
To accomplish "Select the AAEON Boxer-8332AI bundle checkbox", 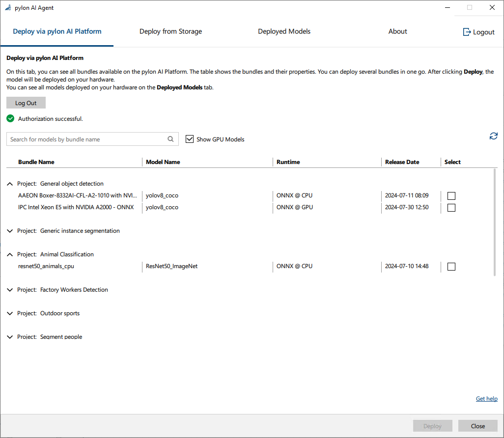I will coord(451,196).
